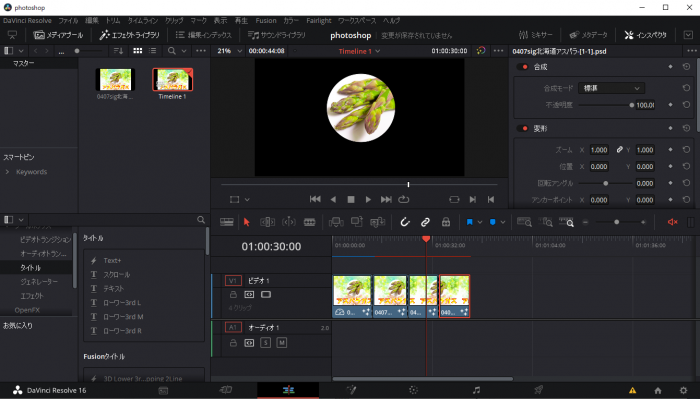This screenshot has width=700, height=399.
Task: Add a blue Marker on timeline
Action: (492, 222)
